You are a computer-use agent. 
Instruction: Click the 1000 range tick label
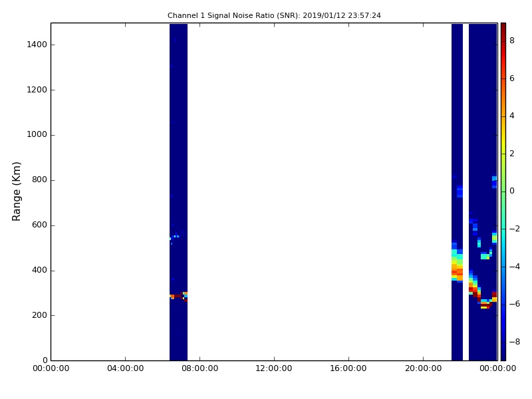pos(37,134)
